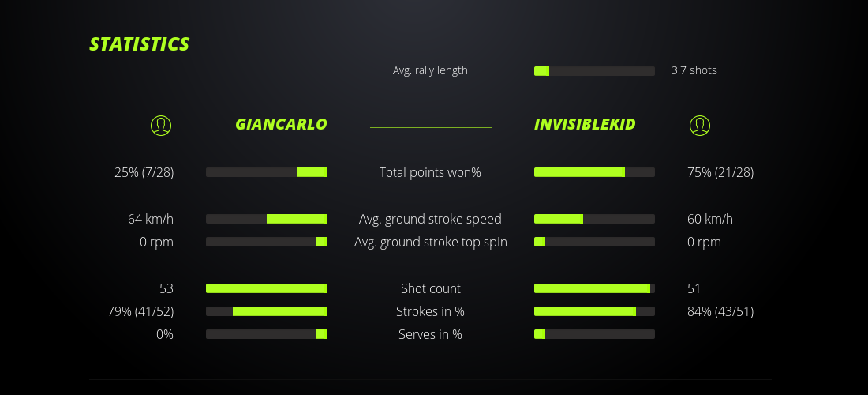
Task: Click the "Total points won%" label
Action: [430, 172]
